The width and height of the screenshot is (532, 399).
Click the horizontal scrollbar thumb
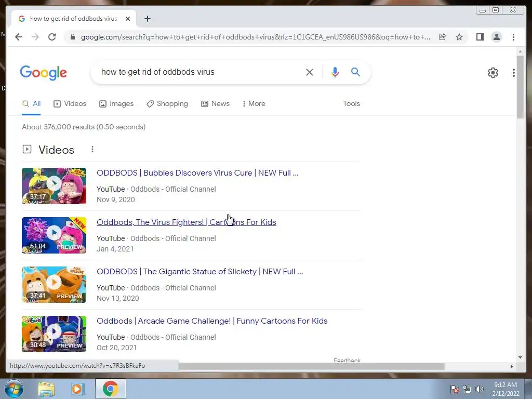[x=312, y=366]
